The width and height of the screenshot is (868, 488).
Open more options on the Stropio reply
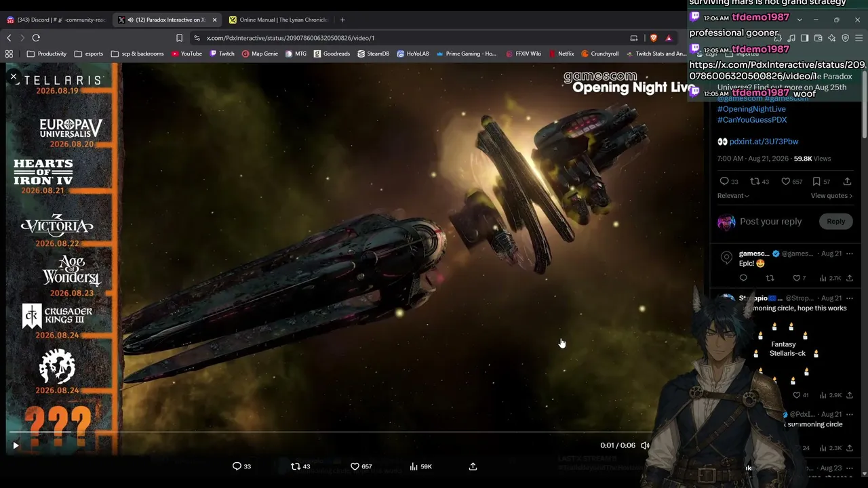(849, 299)
